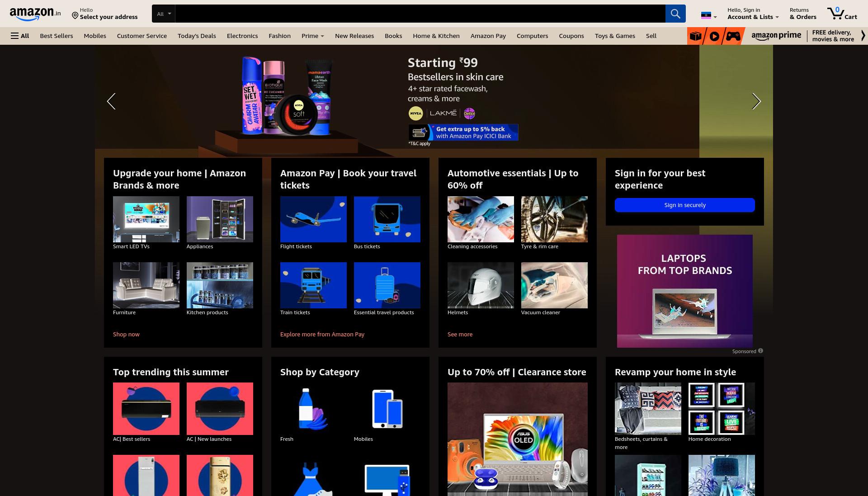Open Returns & Orders
Viewport: 868px width, 496px height.
(x=803, y=14)
